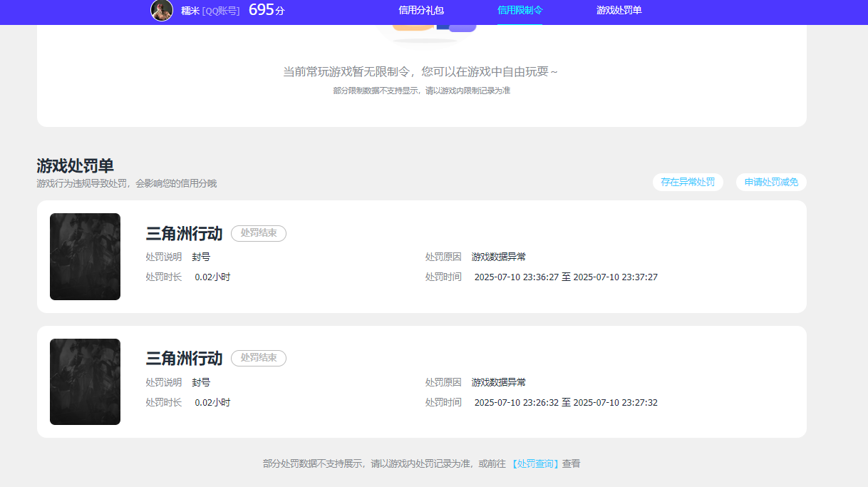Viewport: 868px width, 487px height.
Task: Click the 695分 credit score display
Action: [264, 11]
